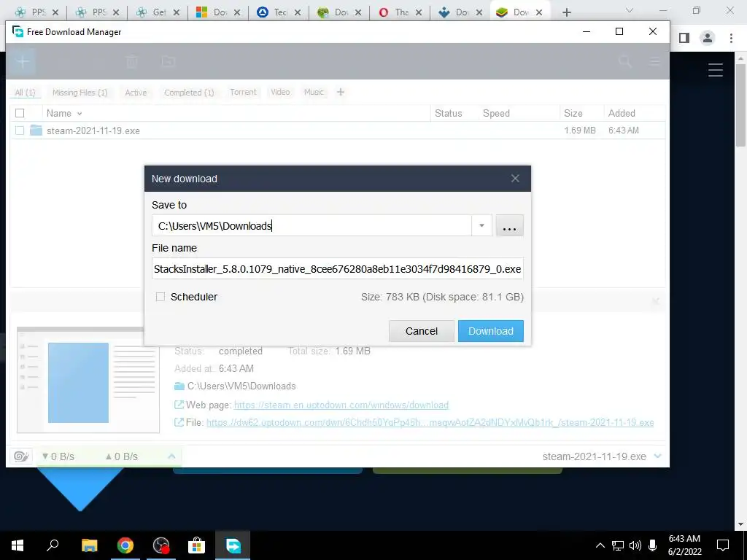Switch to Missing Files (1) tab
This screenshot has width=747, height=560.
[x=80, y=93]
